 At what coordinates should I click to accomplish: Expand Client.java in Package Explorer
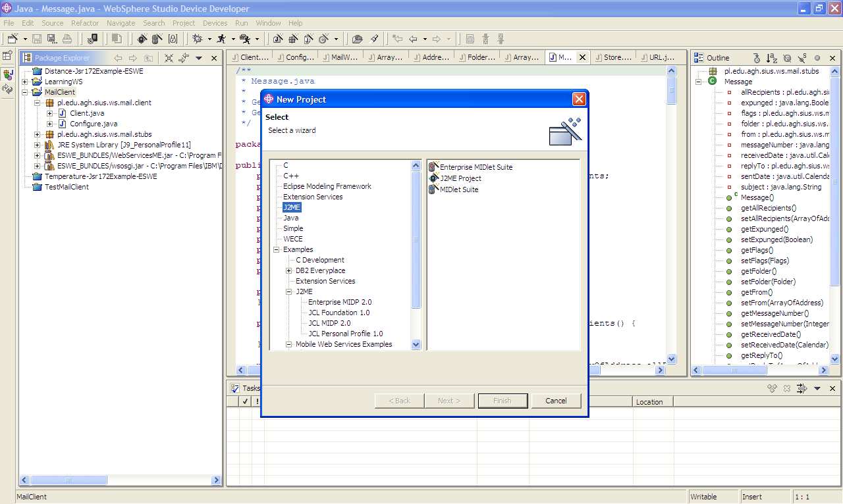coord(50,113)
